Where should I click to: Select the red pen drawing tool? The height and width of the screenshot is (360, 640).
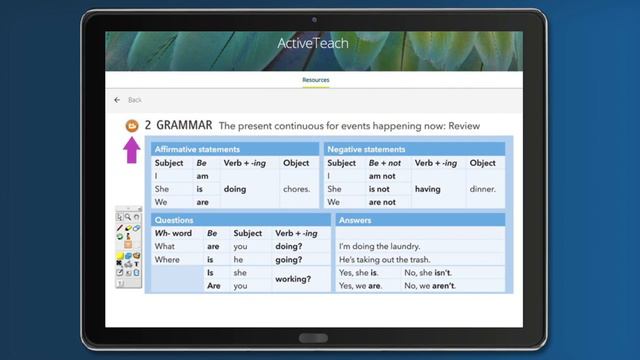click(120, 228)
